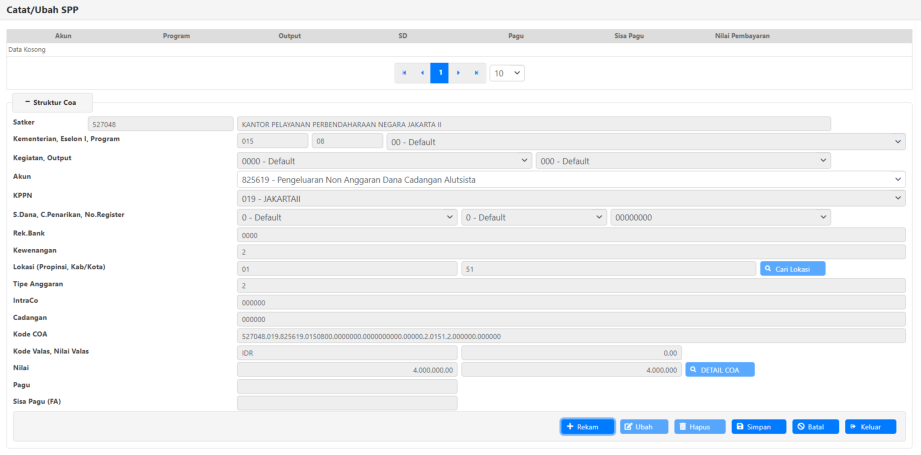This screenshot has width=921, height=455.
Task: Select page 1 in pagination
Action: tap(439, 73)
